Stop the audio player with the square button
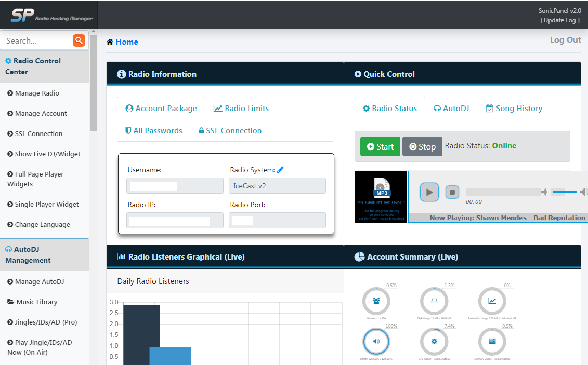Viewport: 588px width, 365px height. point(452,192)
